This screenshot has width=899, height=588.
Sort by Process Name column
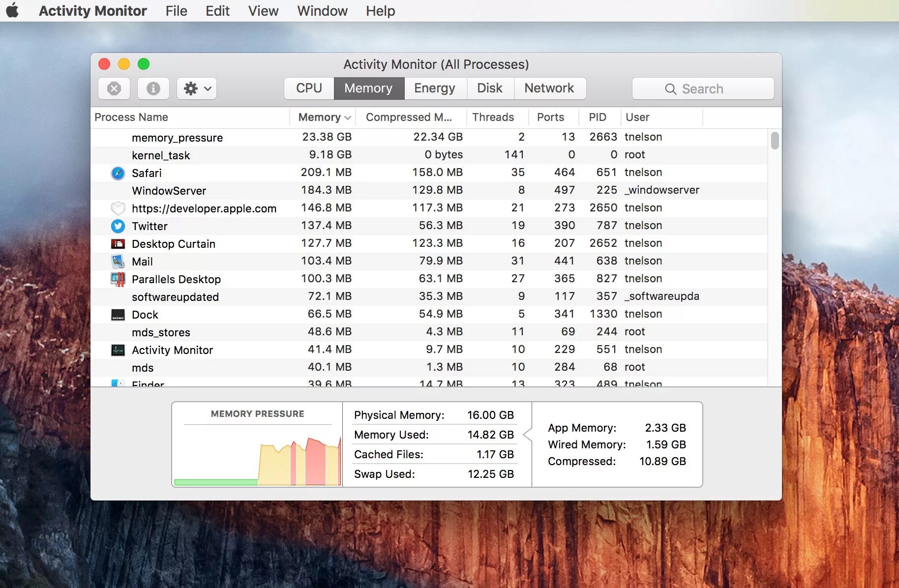tap(190, 117)
